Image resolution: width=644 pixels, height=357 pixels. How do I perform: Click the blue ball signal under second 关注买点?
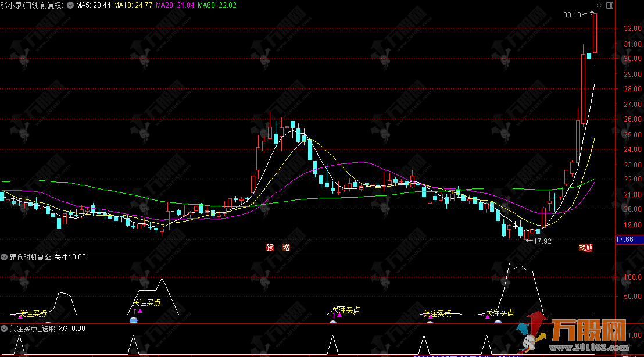134,321
